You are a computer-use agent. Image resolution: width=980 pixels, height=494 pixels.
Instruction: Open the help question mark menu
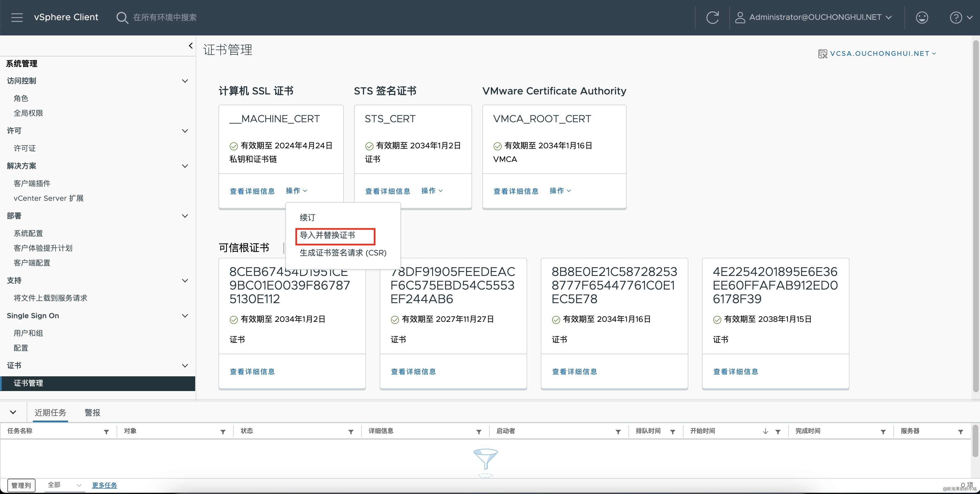(x=961, y=18)
